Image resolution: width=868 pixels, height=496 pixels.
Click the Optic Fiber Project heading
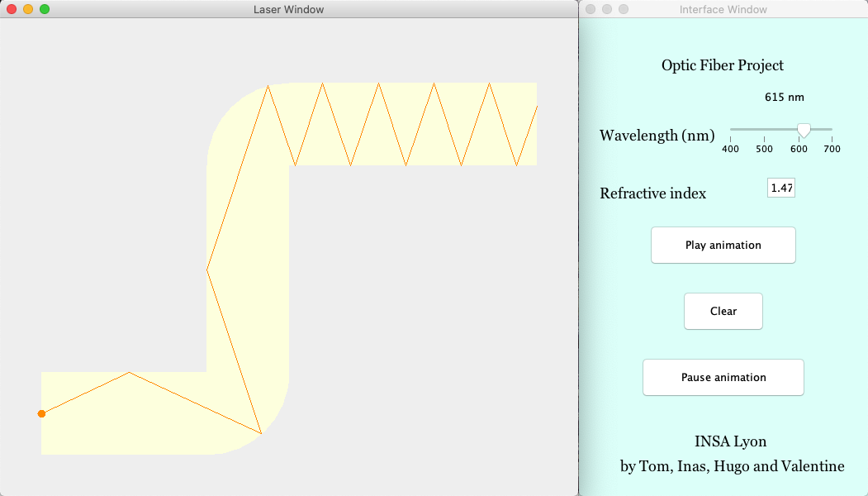723,65
